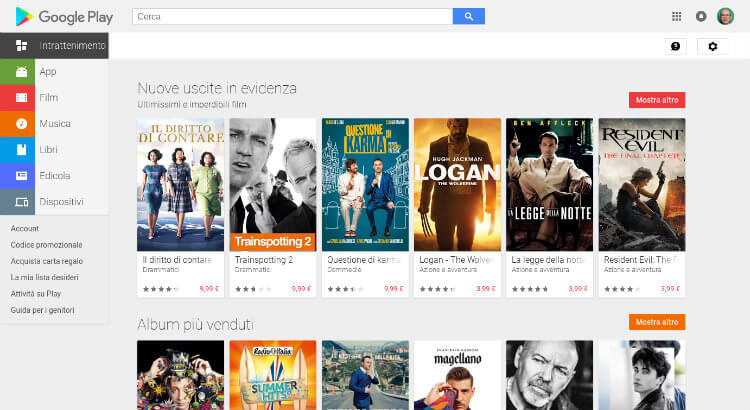Viewport: 750px width, 410px height.
Task: Open the settings gear icon
Action: (713, 46)
